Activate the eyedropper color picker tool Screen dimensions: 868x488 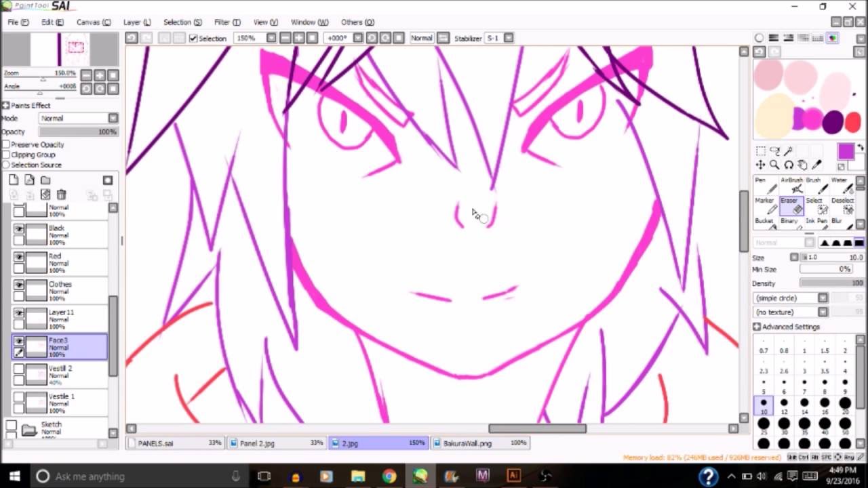[x=817, y=165]
